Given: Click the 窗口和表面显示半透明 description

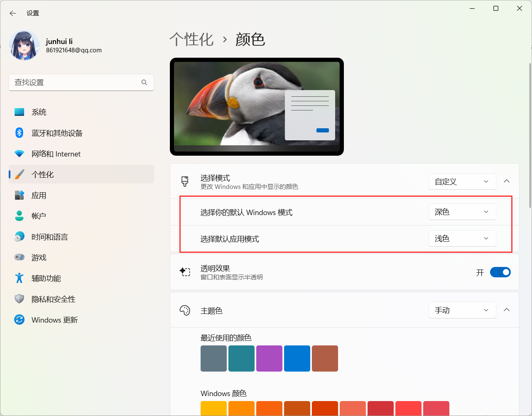Looking at the screenshot, I should tap(232, 277).
